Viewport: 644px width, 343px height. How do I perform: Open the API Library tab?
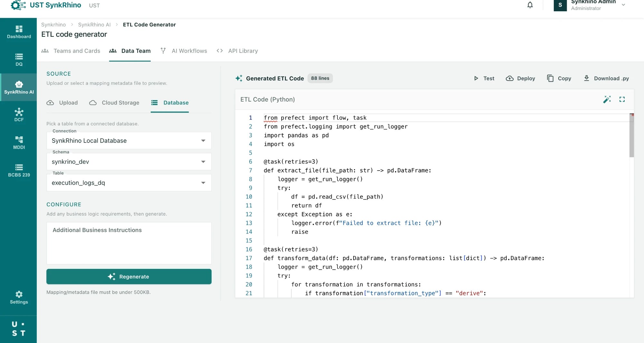[x=237, y=51]
